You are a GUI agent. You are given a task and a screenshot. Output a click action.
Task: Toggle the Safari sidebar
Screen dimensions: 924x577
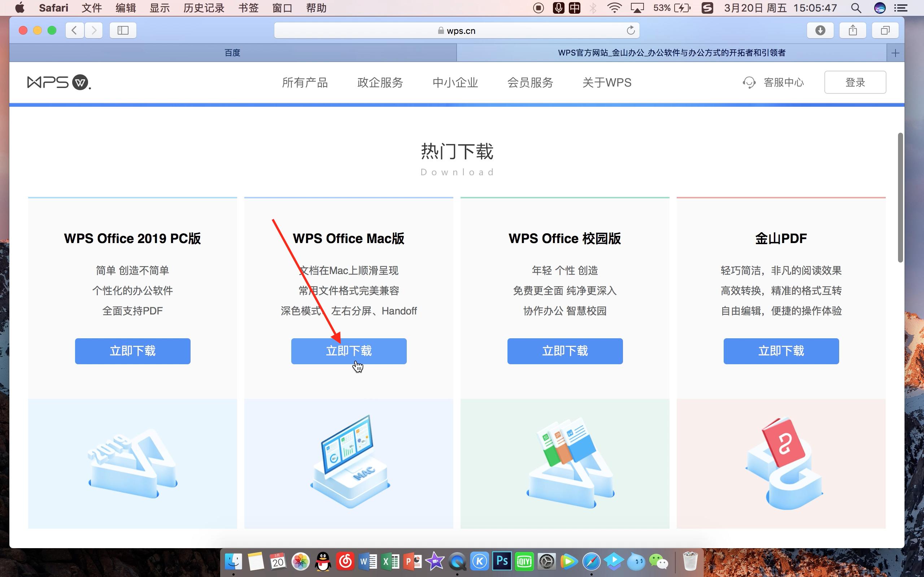coord(122,30)
